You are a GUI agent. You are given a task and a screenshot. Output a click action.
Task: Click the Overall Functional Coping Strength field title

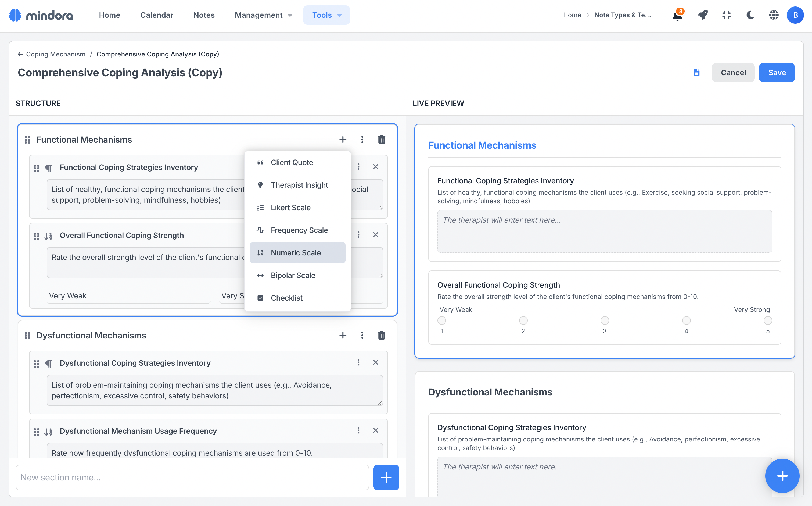tap(122, 235)
